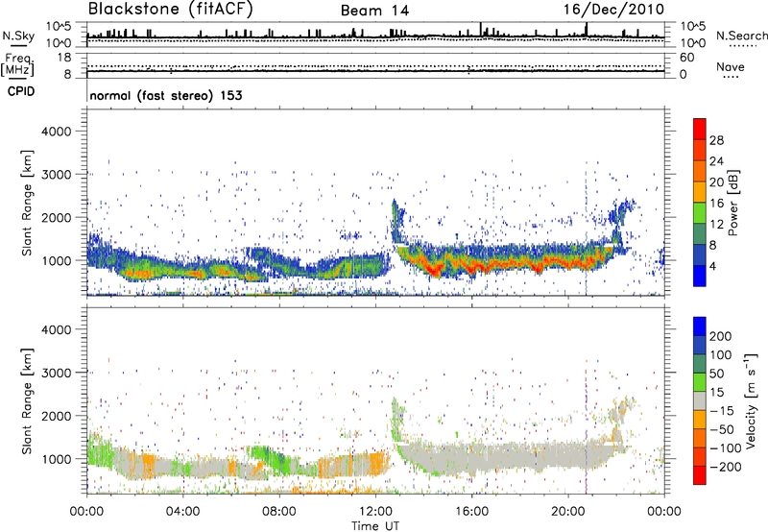Click the "18" tick on the frequency axis

(x=64, y=58)
